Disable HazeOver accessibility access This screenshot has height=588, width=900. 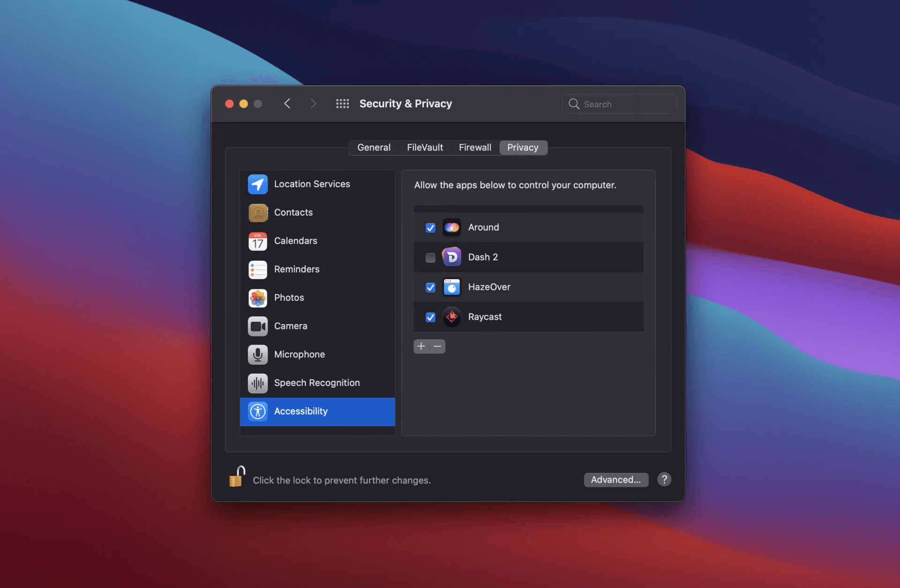coord(430,287)
